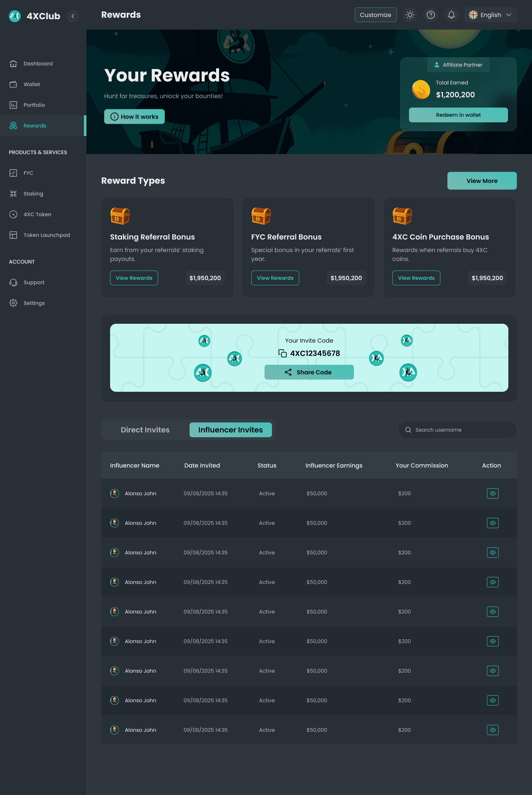Select the Rewards sidebar item

pos(43,126)
